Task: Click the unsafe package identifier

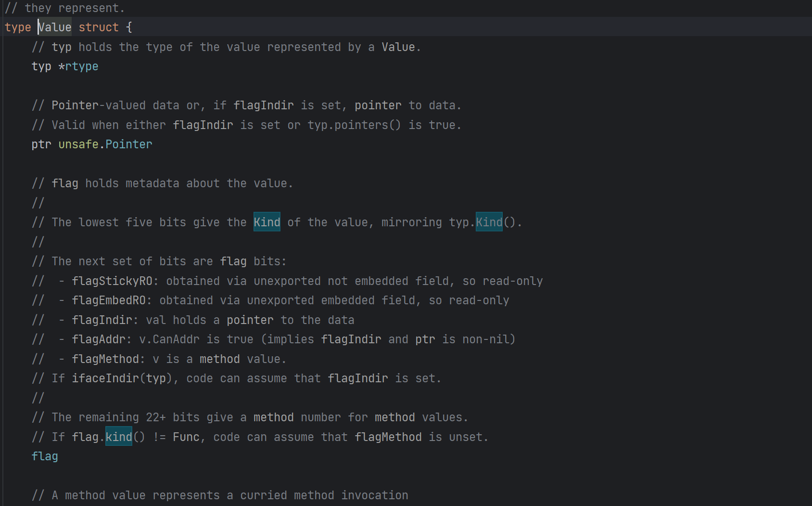Action: [78, 144]
